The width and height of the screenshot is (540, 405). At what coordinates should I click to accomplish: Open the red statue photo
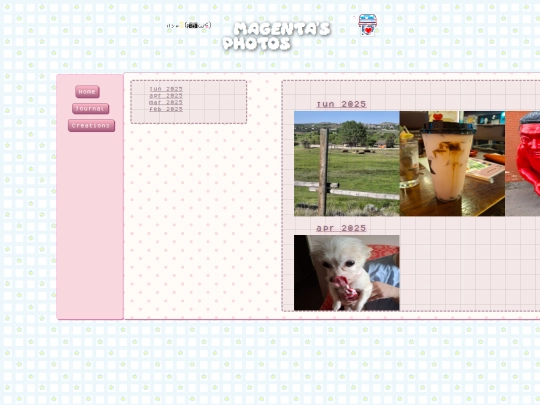522,164
